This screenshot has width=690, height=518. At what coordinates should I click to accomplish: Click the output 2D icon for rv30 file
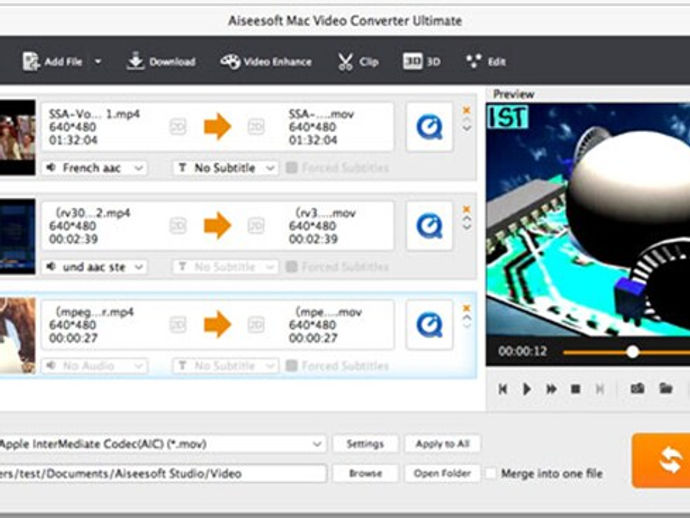[256, 226]
